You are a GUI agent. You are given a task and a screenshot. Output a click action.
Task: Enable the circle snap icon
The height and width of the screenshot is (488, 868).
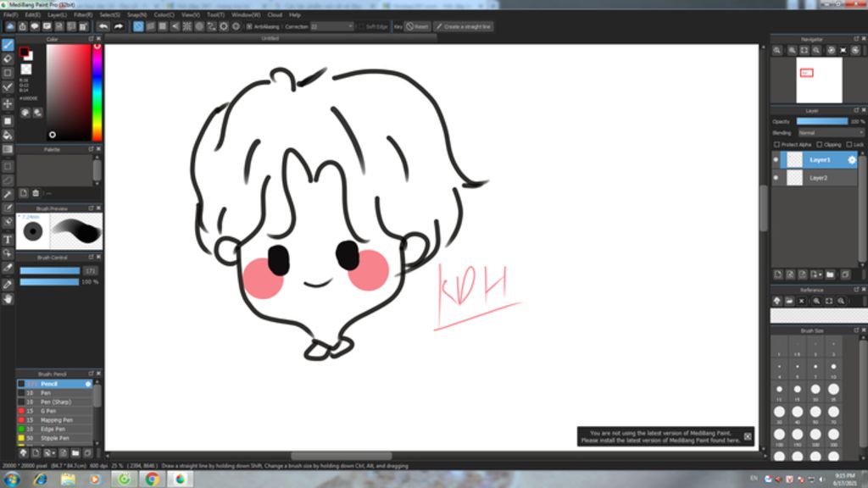[x=199, y=26]
